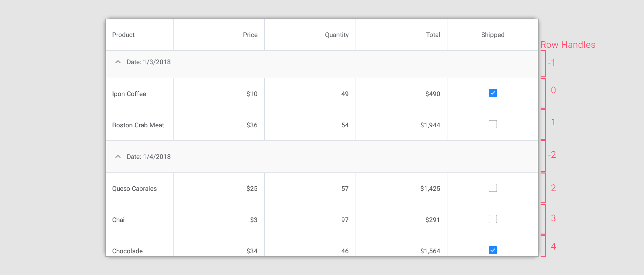Click the Boston Crab Meat cell
The height and width of the screenshot is (275, 644).
(x=138, y=125)
